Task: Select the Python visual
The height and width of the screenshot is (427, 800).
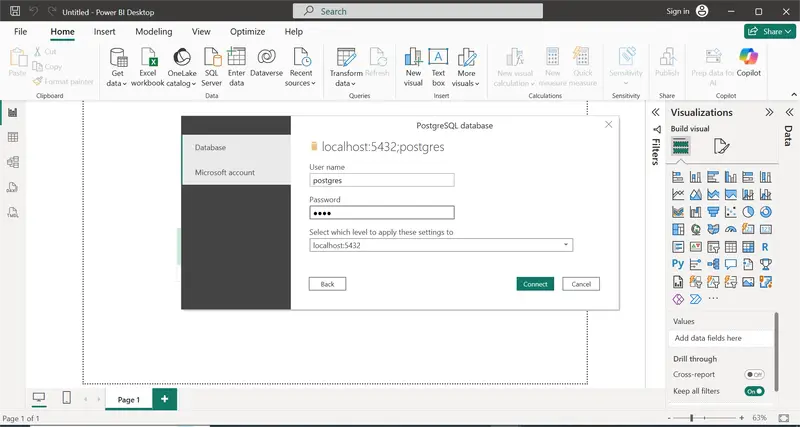Action: (678, 264)
